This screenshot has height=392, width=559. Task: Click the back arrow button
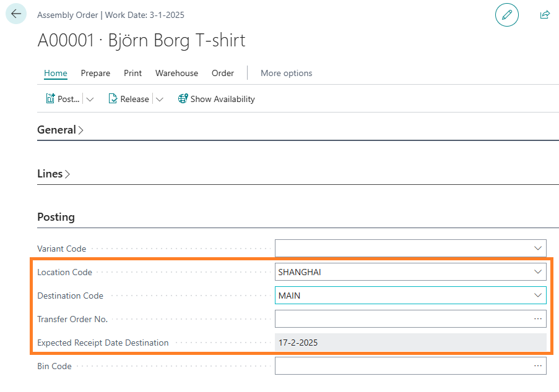click(x=16, y=14)
